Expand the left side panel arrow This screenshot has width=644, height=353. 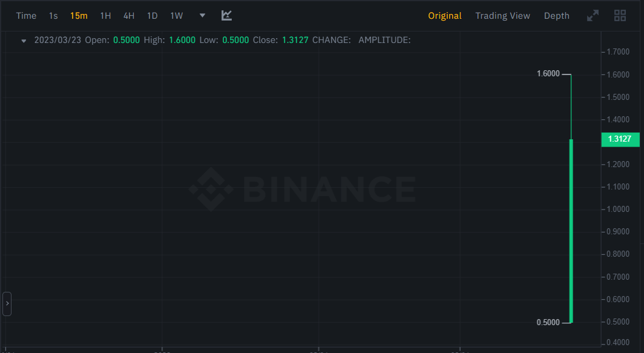click(7, 304)
